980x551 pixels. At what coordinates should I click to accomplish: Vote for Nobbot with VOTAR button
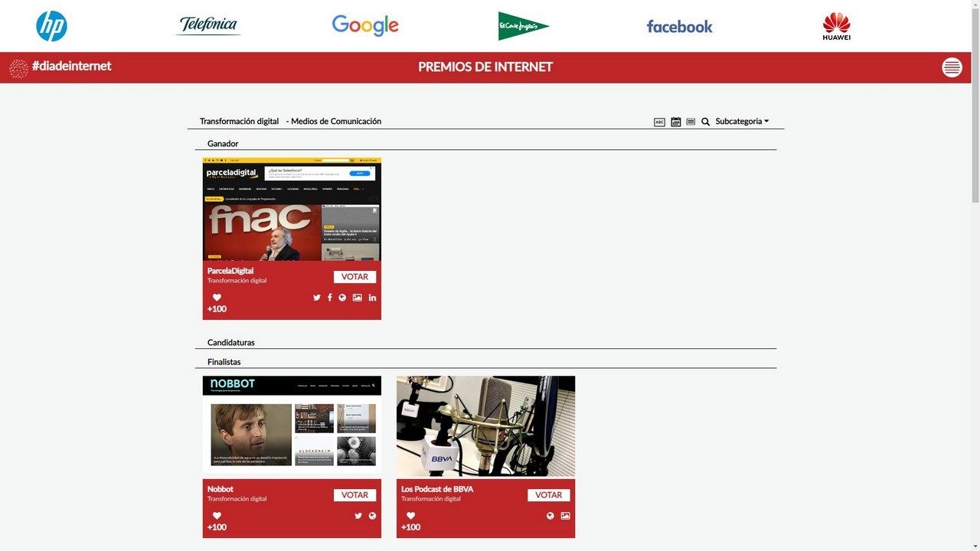tap(354, 495)
